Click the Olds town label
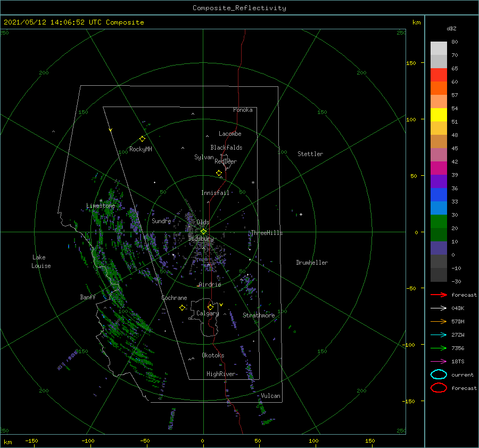The image size is (479, 448). pos(203,222)
